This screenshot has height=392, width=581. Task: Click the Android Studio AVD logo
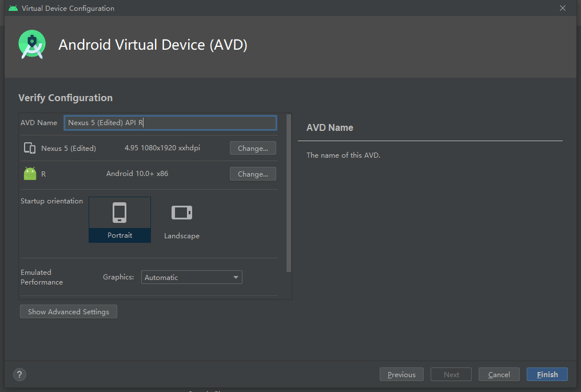(x=32, y=45)
